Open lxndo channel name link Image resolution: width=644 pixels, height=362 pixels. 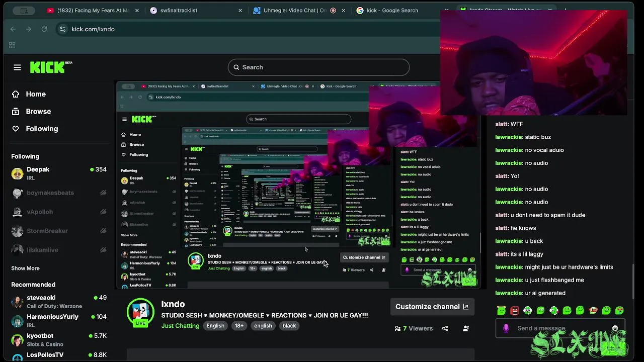click(x=173, y=304)
